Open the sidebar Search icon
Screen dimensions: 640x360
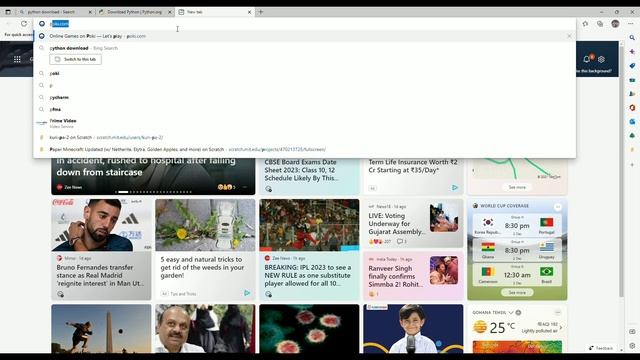(x=632, y=38)
